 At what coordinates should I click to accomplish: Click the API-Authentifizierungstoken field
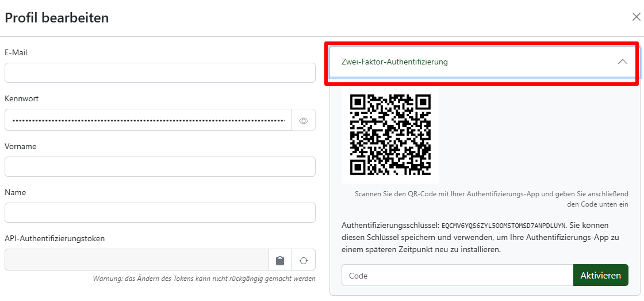click(x=136, y=260)
